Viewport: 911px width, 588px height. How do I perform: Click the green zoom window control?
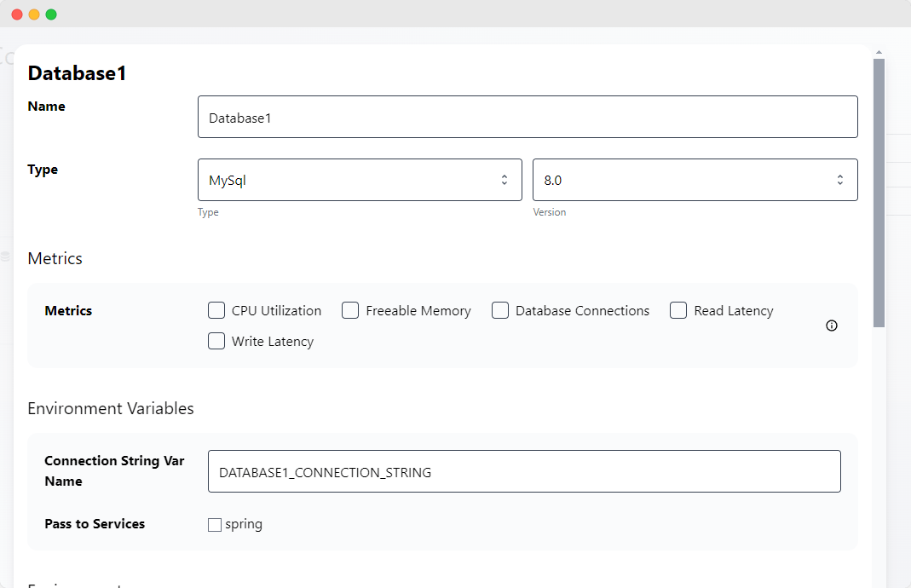click(x=50, y=14)
